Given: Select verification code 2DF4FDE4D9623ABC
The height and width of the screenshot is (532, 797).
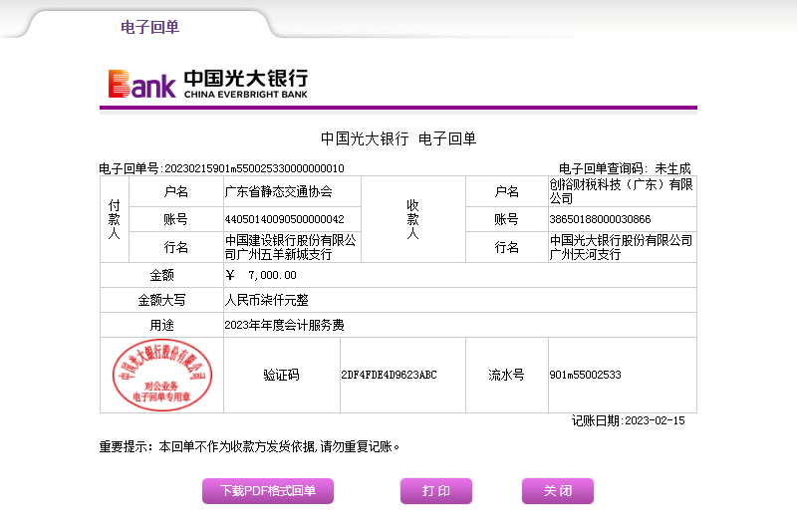Looking at the screenshot, I should tap(389, 376).
